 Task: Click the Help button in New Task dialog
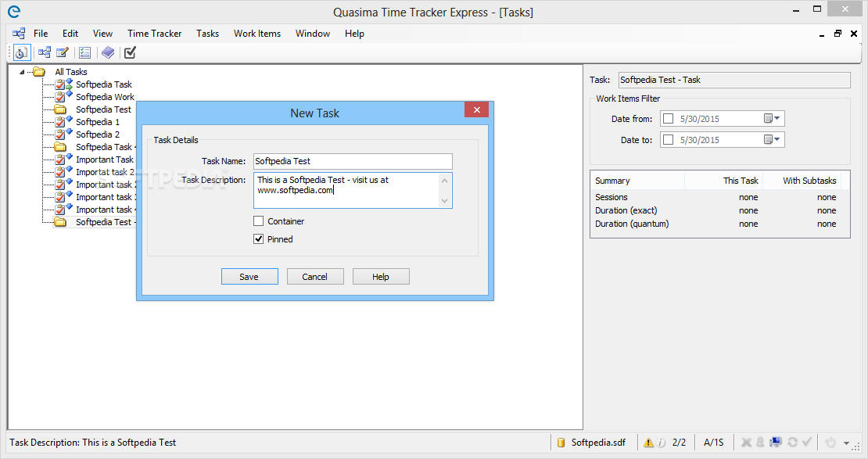tap(381, 276)
